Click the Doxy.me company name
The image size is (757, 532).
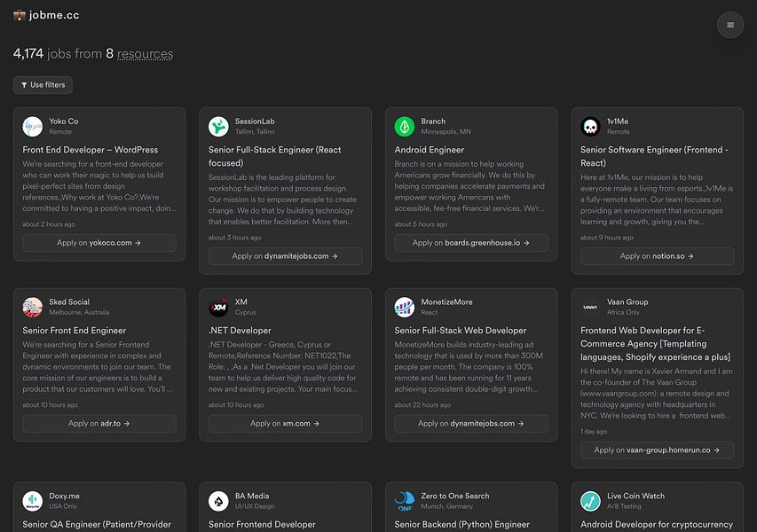(64, 496)
